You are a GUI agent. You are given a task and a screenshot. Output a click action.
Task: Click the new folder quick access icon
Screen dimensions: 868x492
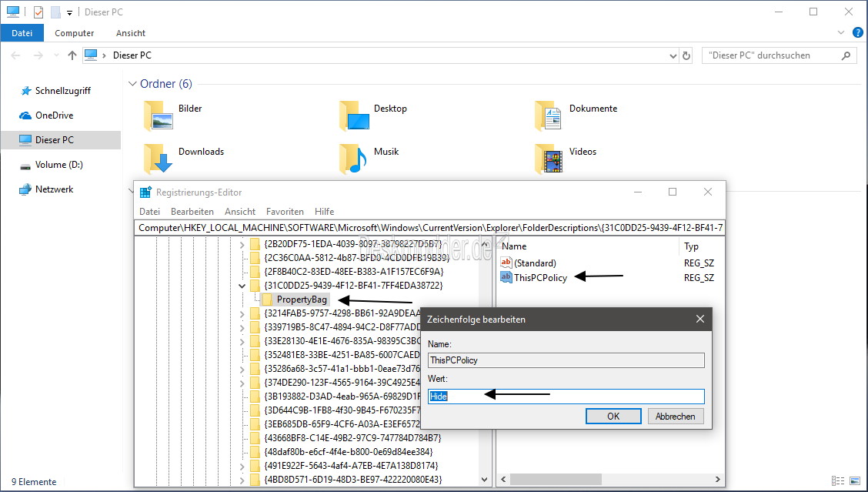coord(55,12)
